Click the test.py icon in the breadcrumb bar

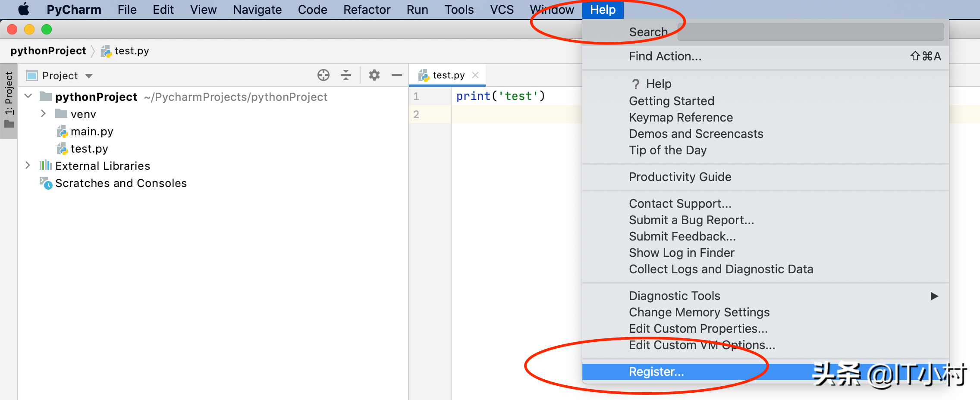coord(106,50)
